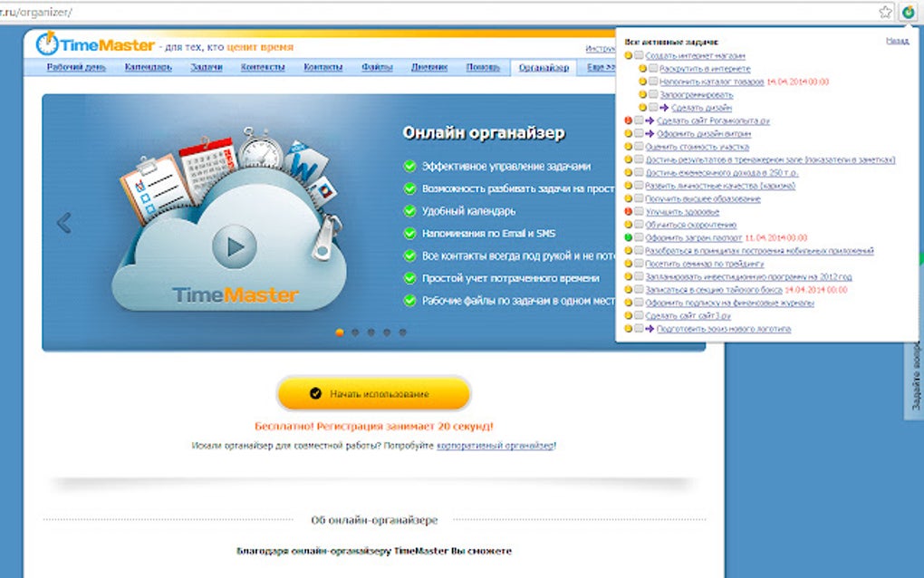Click the "Начать использование" button

tap(375, 393)
